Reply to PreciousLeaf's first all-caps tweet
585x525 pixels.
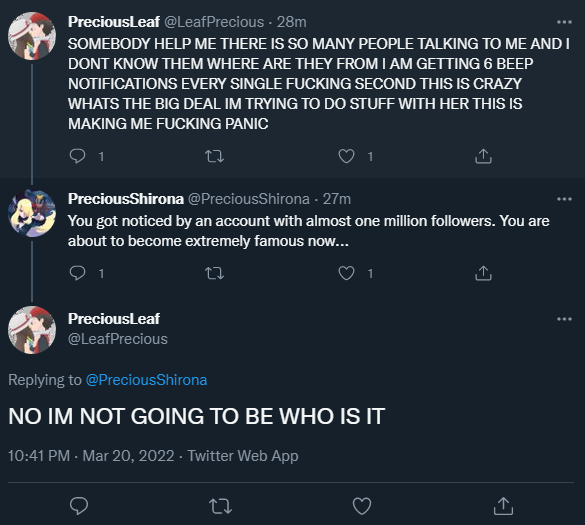point(78,156)
